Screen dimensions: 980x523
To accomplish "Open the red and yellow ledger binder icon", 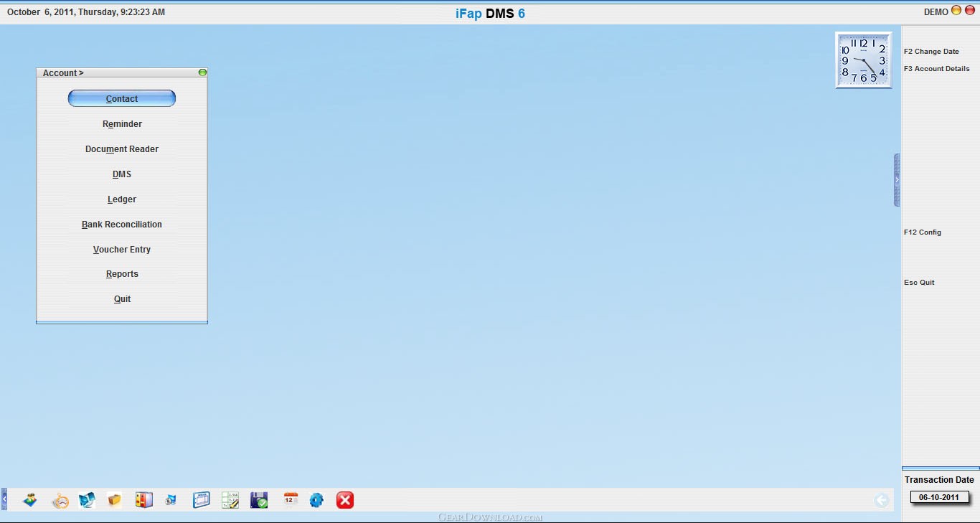I will [x=144, y=500].
